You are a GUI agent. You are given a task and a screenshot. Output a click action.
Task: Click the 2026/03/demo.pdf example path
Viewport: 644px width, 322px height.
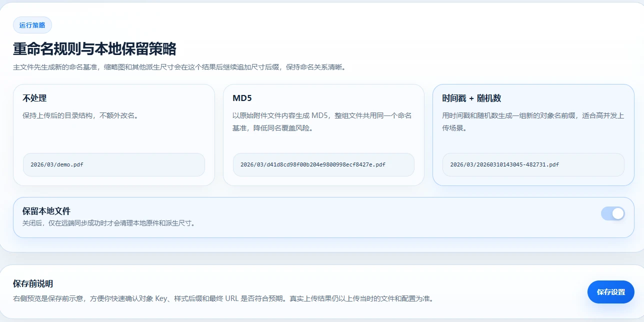point(57,164)
